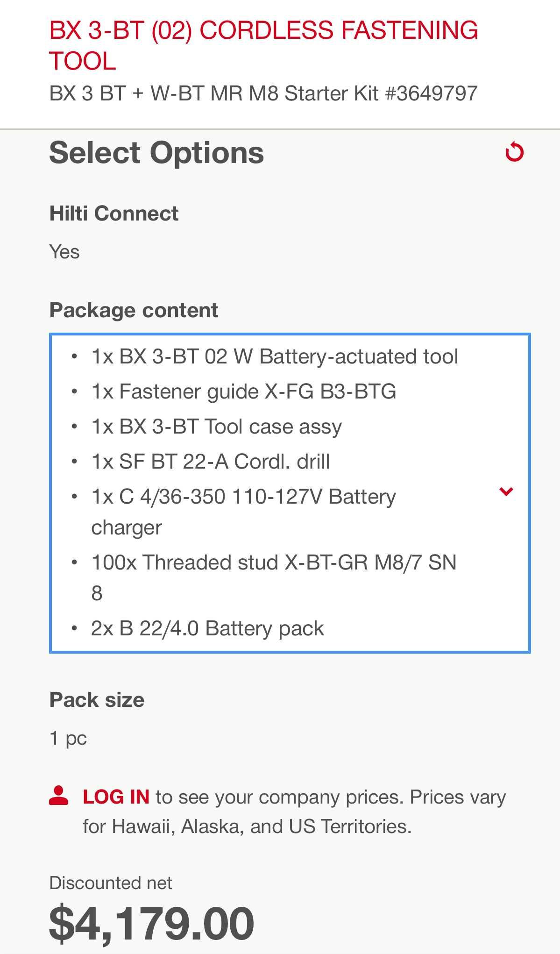The image size is (560, 954).
Task: Select the BX 3-BT 02 W Battery-actuated tool line
Action: coord(275,356)
